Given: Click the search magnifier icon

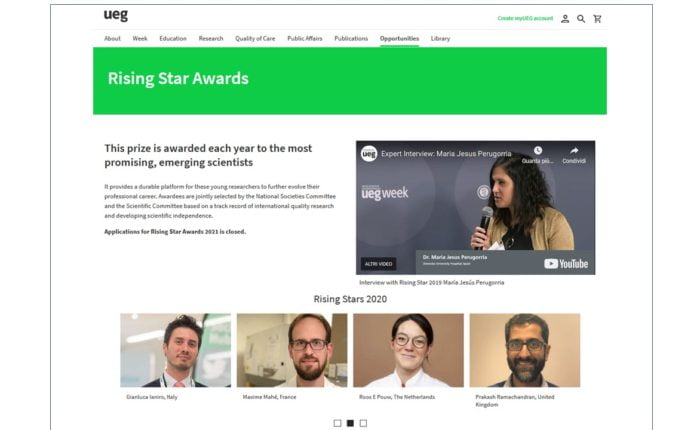Looking at the screenshot, I should (581, 19).
